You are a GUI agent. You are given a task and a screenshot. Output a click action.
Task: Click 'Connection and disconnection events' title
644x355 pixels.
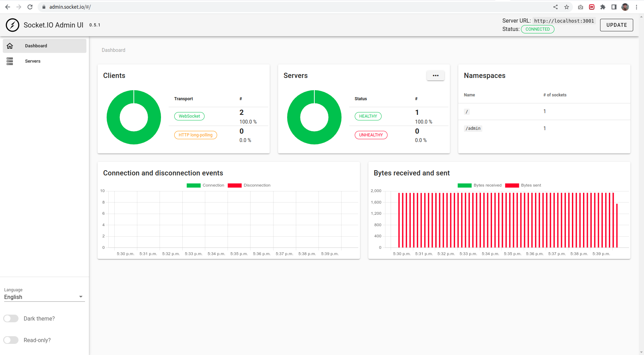tap(163, 173)
